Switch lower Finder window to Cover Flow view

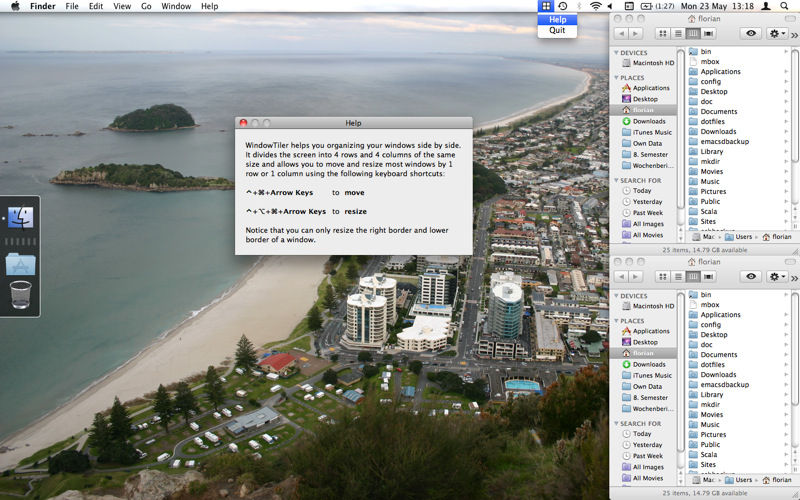click(x=708, y=277)
